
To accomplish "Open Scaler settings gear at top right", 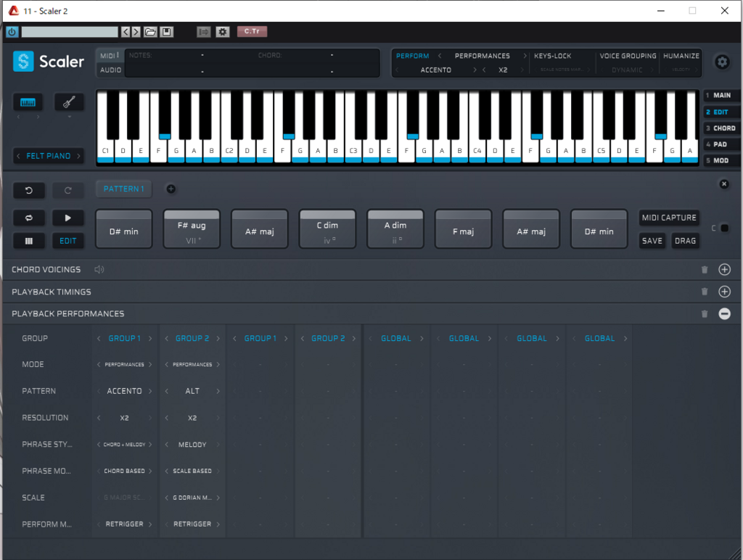I will 722,62.
